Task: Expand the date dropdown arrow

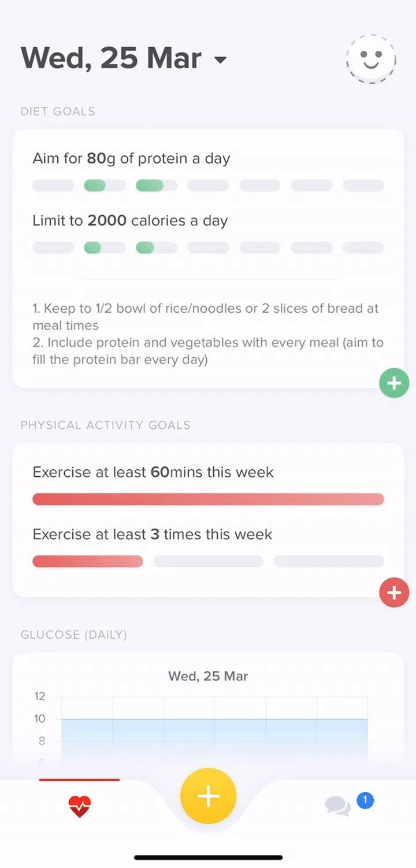Action: (220, 60)
